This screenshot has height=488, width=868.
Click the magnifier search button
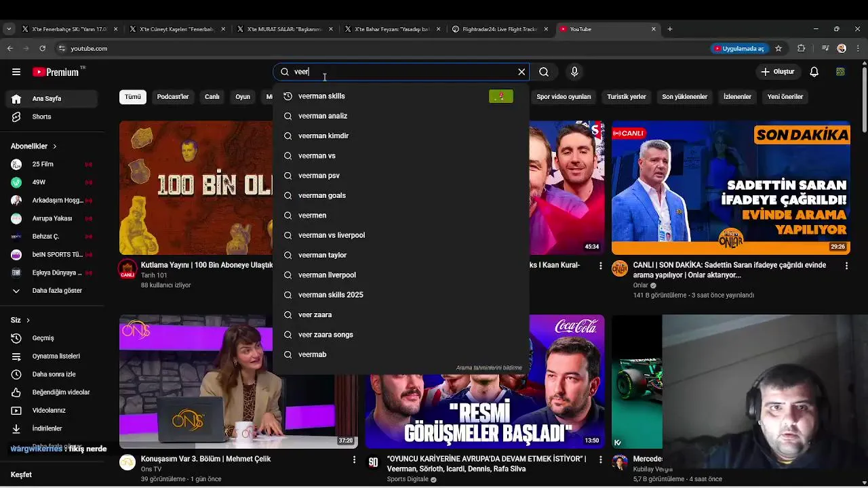[544, 72]
